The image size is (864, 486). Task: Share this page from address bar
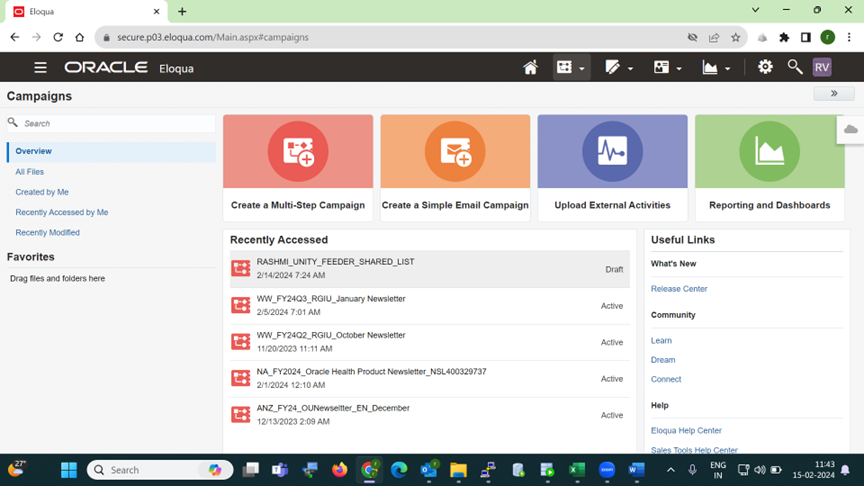[x=714, y=37]
